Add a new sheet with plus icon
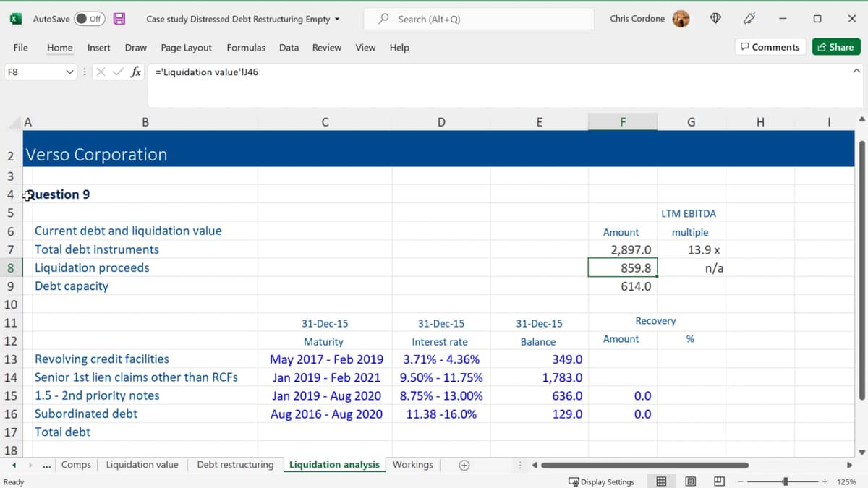 coord(464,466)
